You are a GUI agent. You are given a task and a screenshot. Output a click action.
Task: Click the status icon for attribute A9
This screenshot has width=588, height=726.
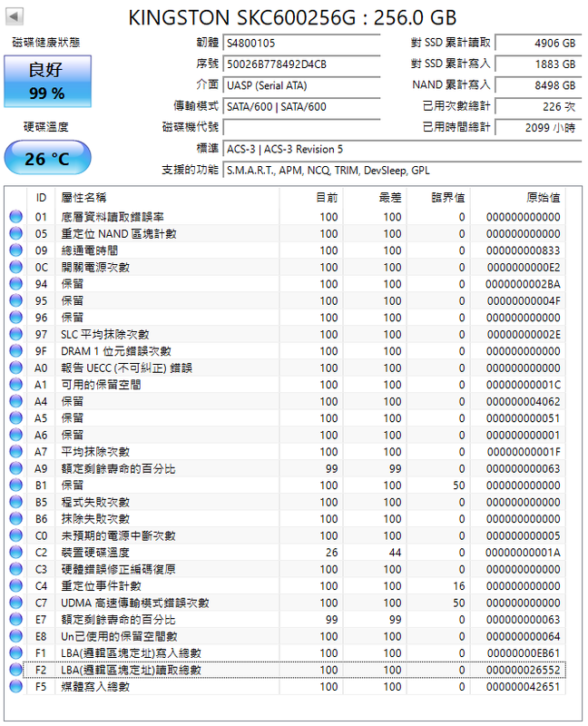coord(15,468)
